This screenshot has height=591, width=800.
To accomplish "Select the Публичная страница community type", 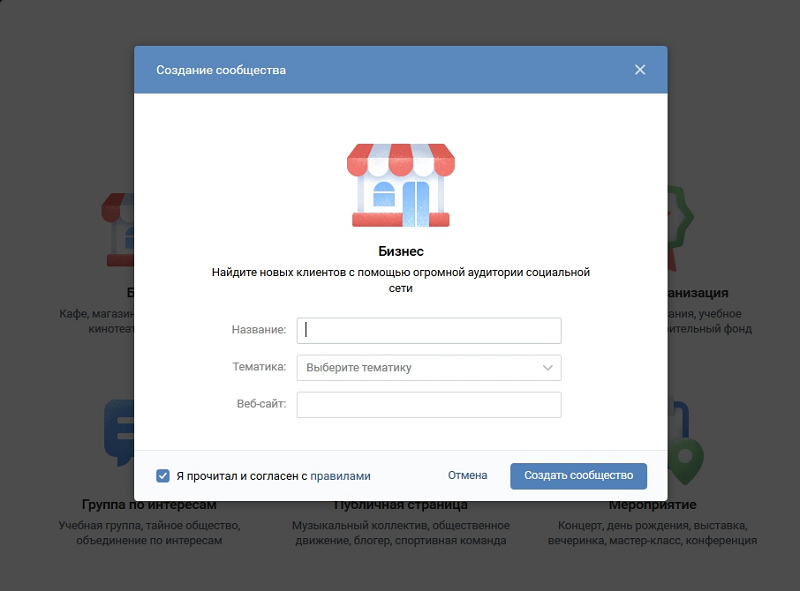I will (401, 505).
